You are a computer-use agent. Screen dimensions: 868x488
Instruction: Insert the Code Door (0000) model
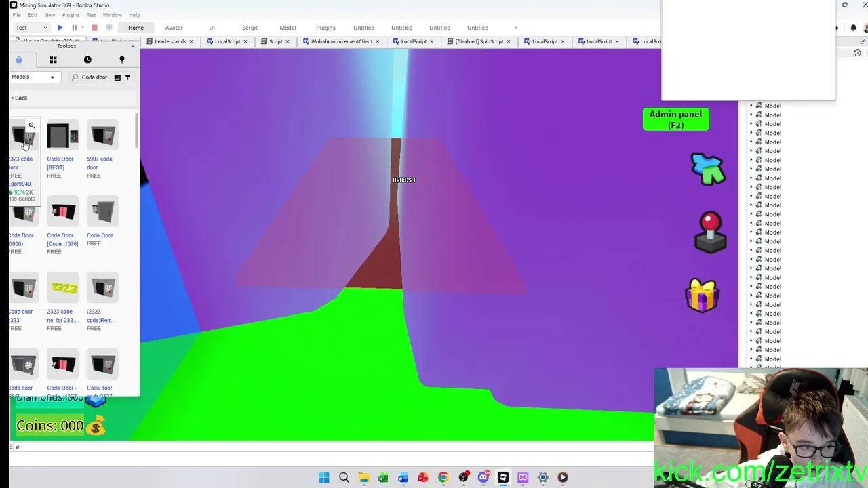23,213
